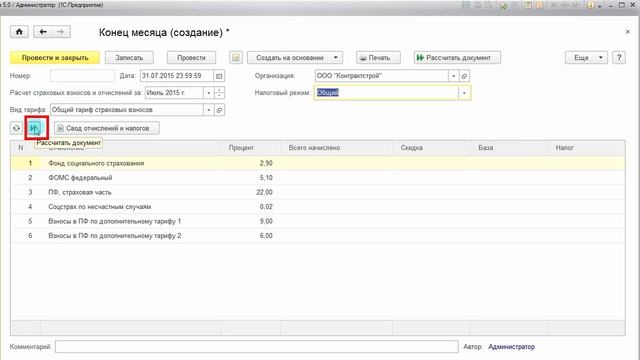Image resolution: width=640 pixels, height=360 pixels.
Task: Click percent value 6,00
Action: pos(266,236)
